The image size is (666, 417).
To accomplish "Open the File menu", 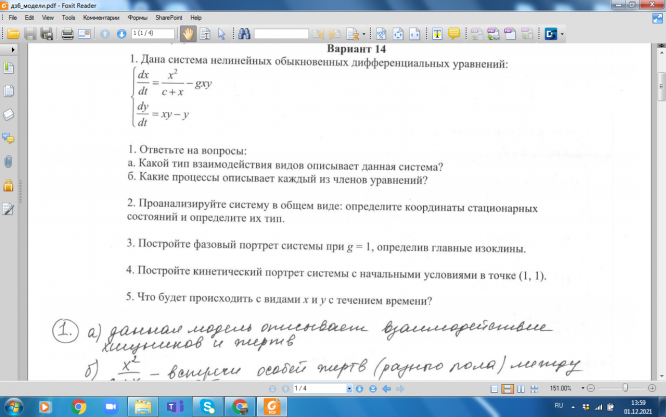I will pos(13,17).
